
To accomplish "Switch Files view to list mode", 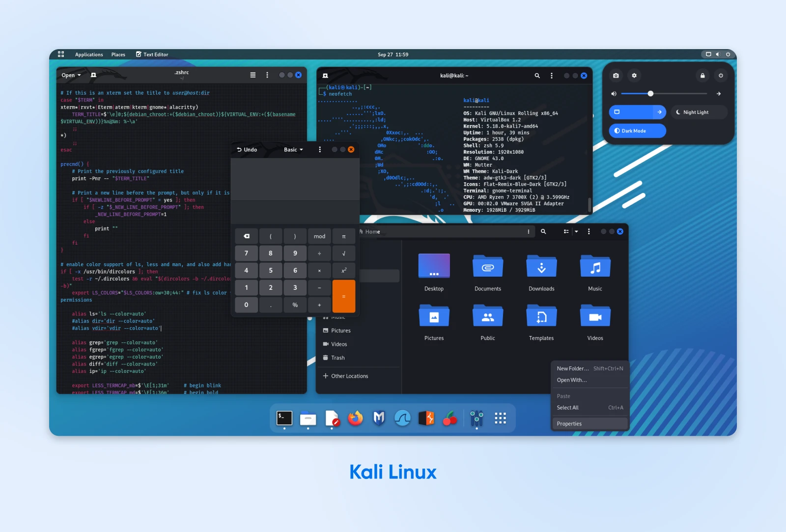I will tap(566, 231).
